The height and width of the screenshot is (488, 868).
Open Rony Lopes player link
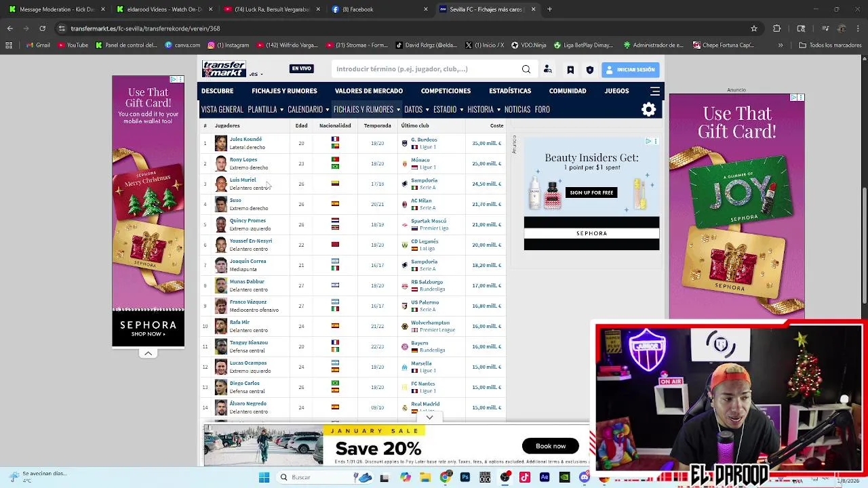click(x=243, y=160)
